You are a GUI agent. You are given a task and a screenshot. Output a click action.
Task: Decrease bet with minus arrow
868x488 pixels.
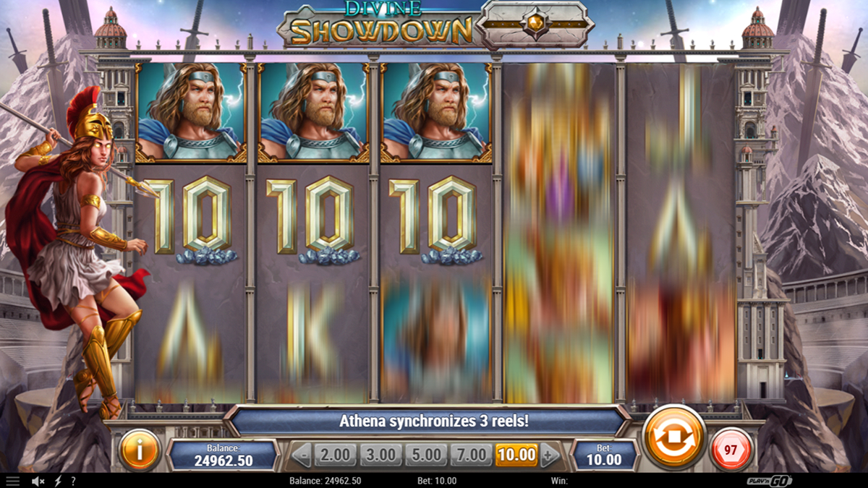[x=302, y=455]
